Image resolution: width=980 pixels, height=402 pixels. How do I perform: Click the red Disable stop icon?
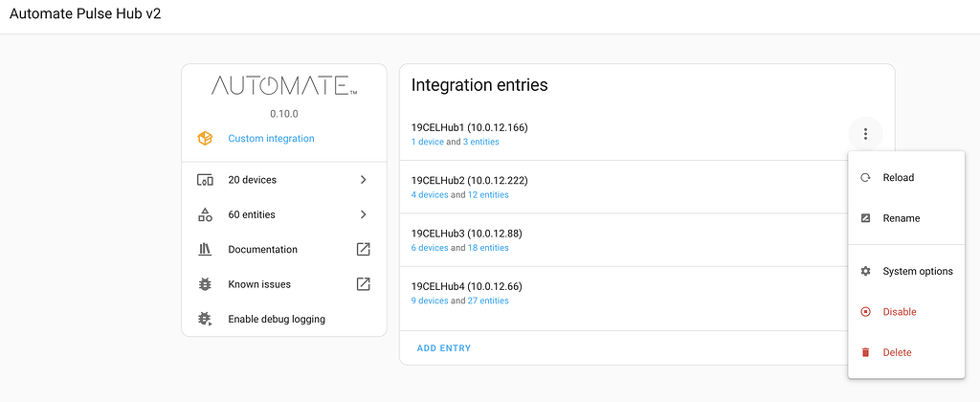[865, 312]
